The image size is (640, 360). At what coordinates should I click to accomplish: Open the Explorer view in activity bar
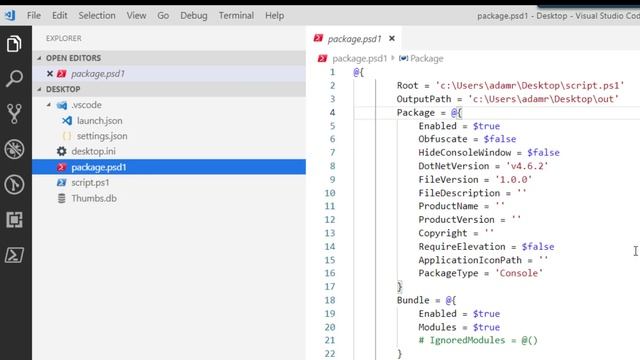click(x=14, y=44)
